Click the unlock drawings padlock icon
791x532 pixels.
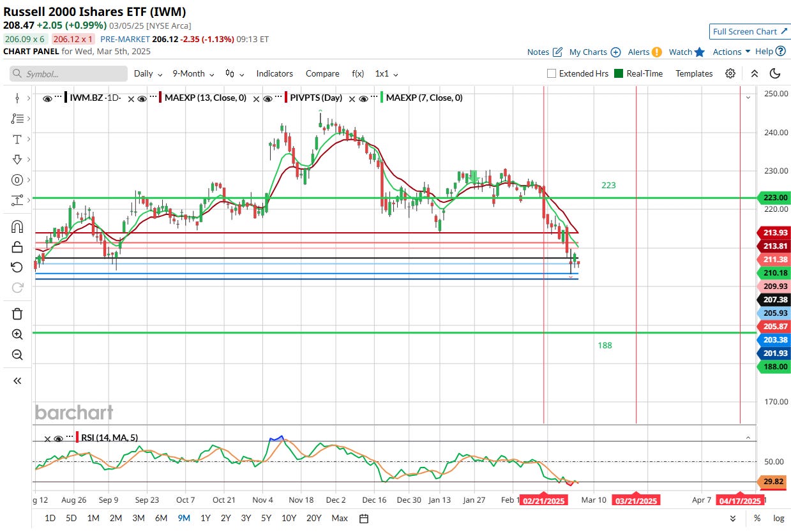coord(17,247)
